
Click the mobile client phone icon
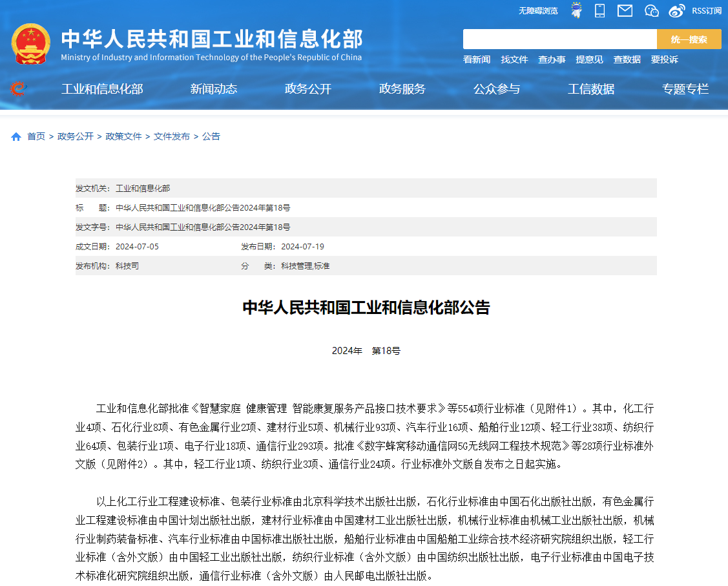click(599, 10)
